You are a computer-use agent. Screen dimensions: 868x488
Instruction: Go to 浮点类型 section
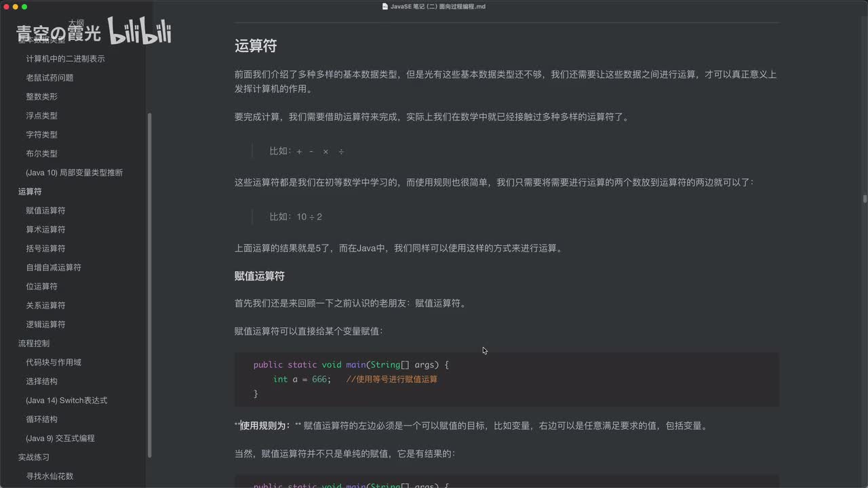[41, 116]
